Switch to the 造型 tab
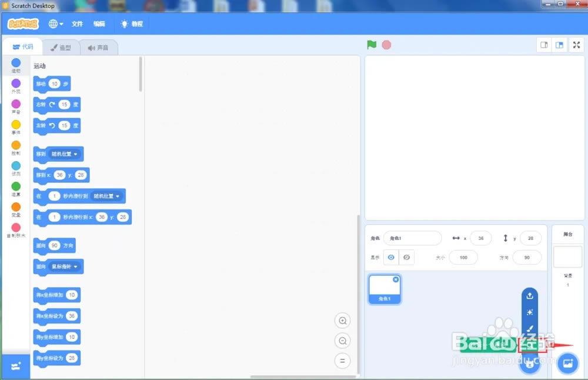 pyautogui.click(x=61, y=48)
